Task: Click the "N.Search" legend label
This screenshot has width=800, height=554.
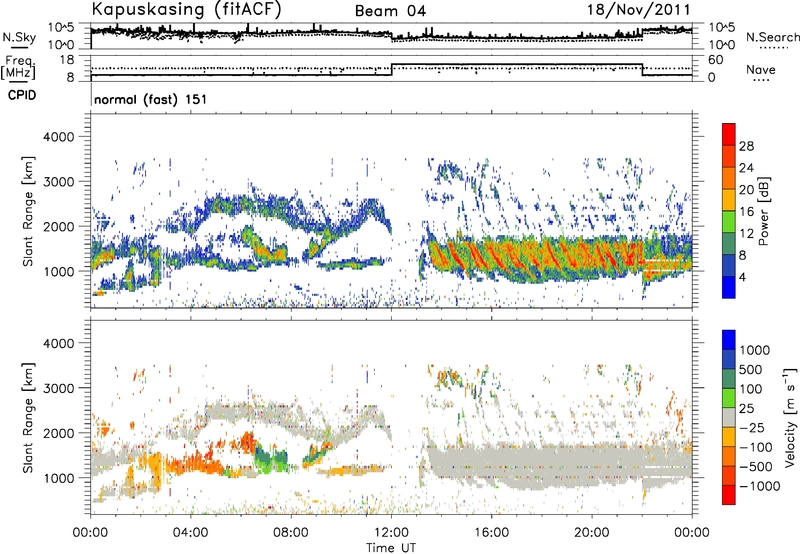Action: [x=772, y=37]
